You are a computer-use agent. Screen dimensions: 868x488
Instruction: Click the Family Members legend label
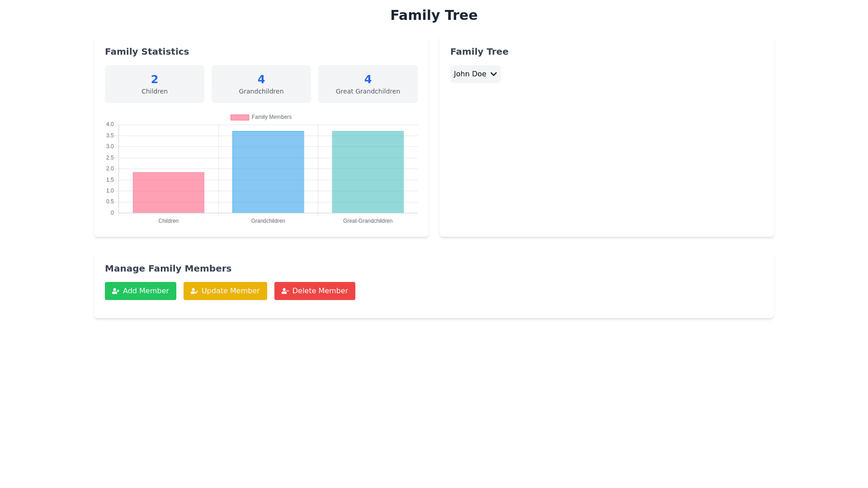click(271, 117)
